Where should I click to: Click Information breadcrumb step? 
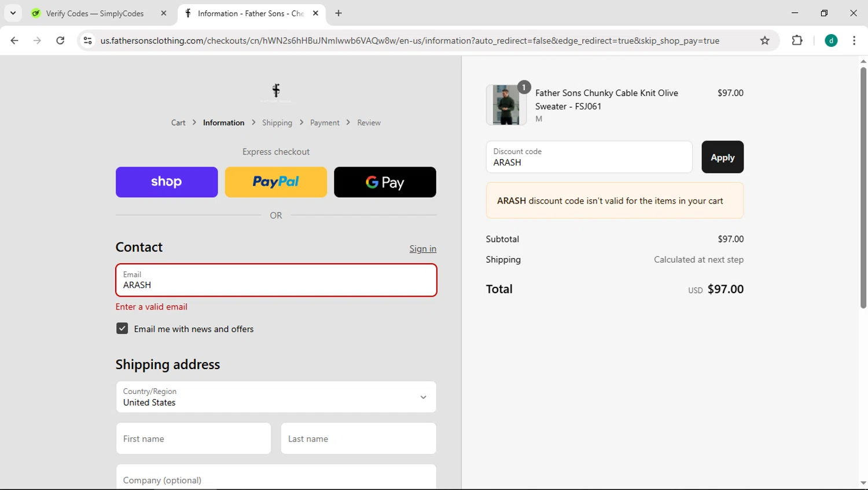coord(223,123)
